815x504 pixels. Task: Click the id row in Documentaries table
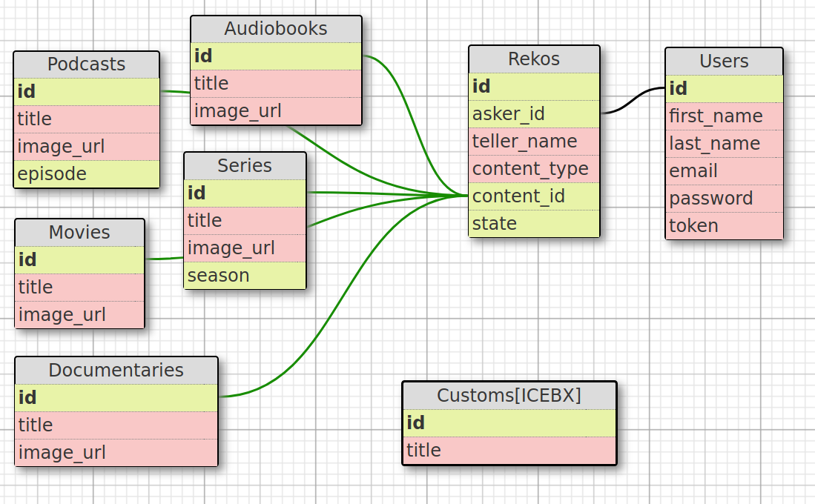pyautogui.click(x=116, y=397)
